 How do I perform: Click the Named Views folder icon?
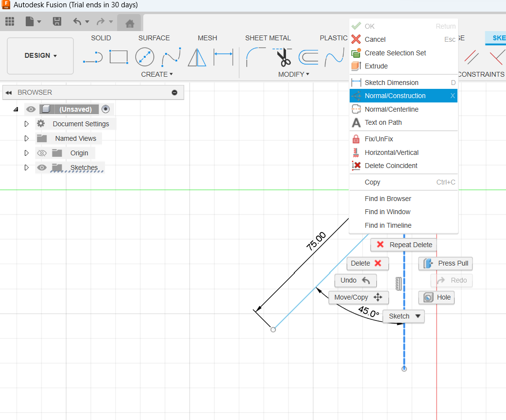pos(42,138)
